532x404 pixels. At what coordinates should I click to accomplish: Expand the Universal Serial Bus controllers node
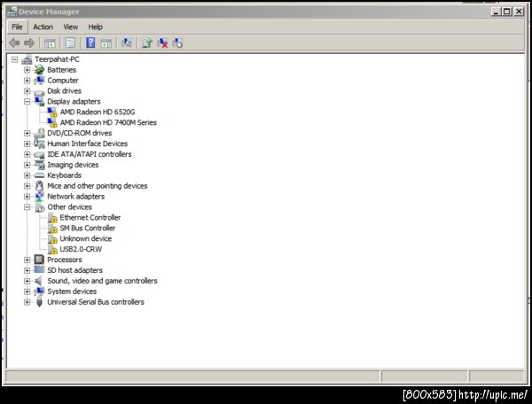27,302
